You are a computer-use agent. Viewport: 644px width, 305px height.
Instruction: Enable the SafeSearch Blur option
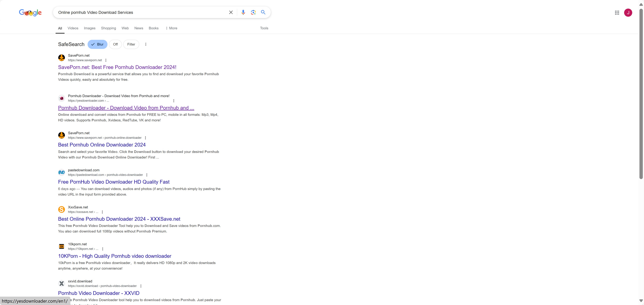pyautogui.click(x=98, y=44)
